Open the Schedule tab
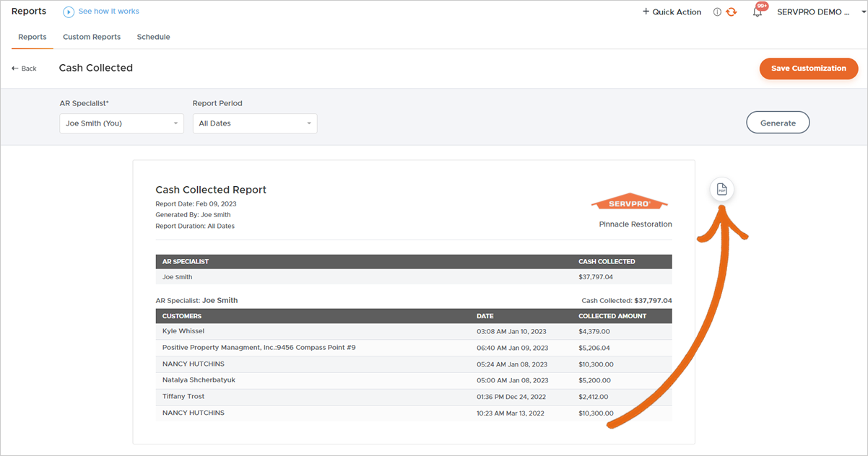Viewport: 868px width, 456px height. pos(153,37)
